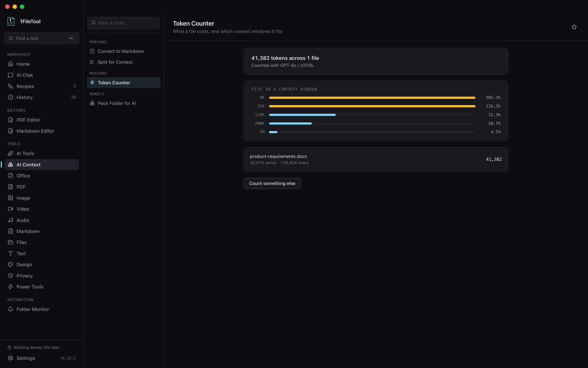Click the 41,382 tokens across 1 file heading
The height and width of the screenshot is (368, 588).
point(285,58)
